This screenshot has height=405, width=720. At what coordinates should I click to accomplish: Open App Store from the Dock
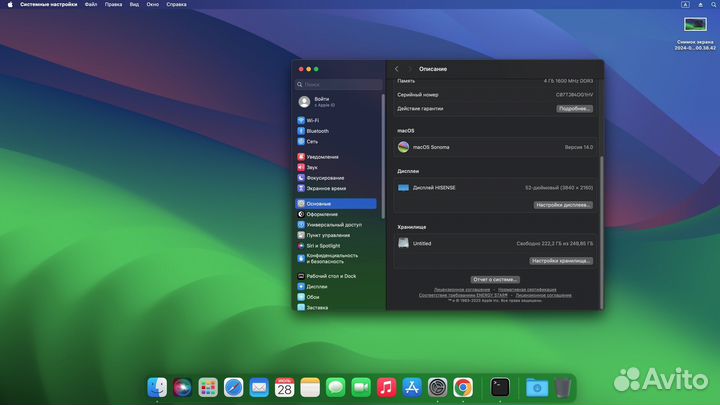click(x=412, y=387)
